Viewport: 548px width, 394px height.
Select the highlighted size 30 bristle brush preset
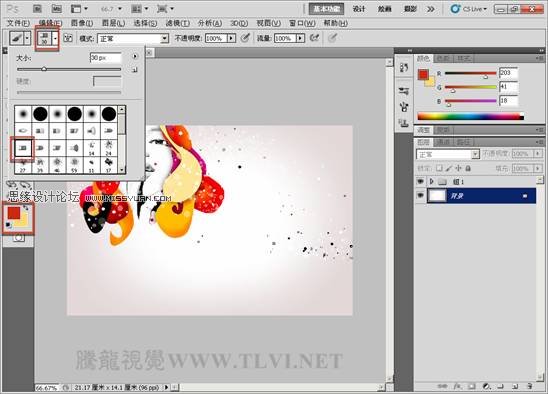click(23, 148)
